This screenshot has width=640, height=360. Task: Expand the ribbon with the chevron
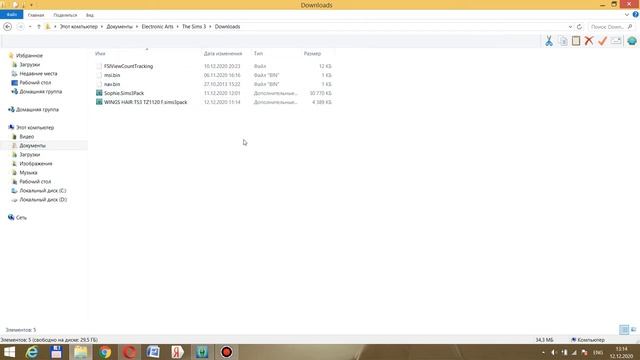pos(627,15)
